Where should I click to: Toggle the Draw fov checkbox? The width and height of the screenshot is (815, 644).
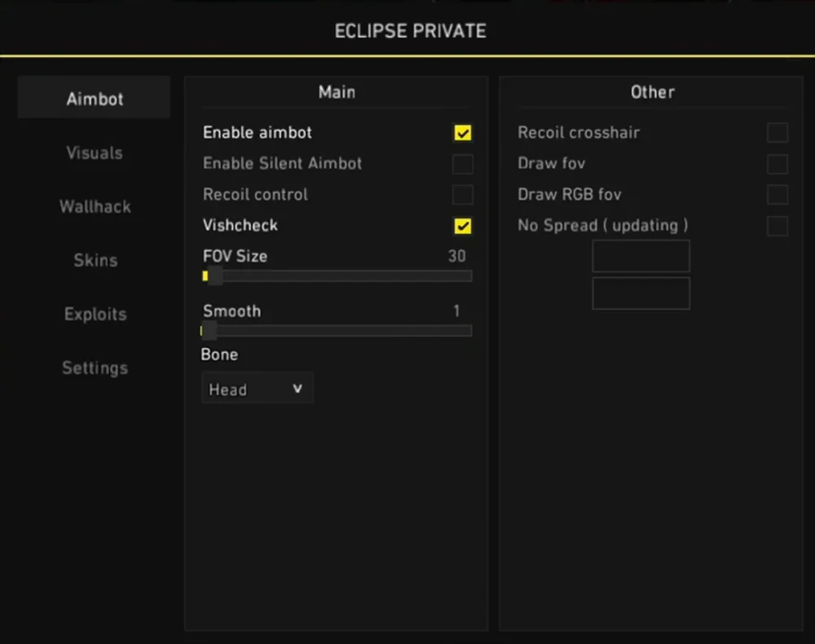coord(776,164)
